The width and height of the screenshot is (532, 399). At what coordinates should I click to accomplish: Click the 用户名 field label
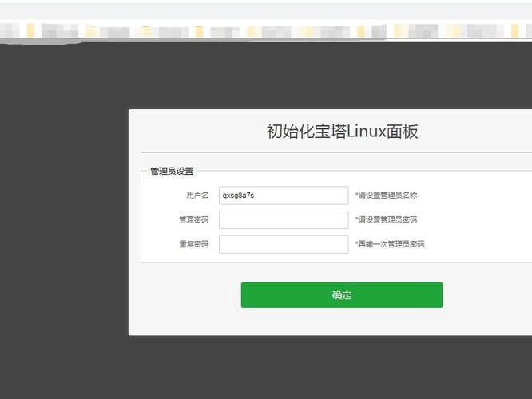197,195
